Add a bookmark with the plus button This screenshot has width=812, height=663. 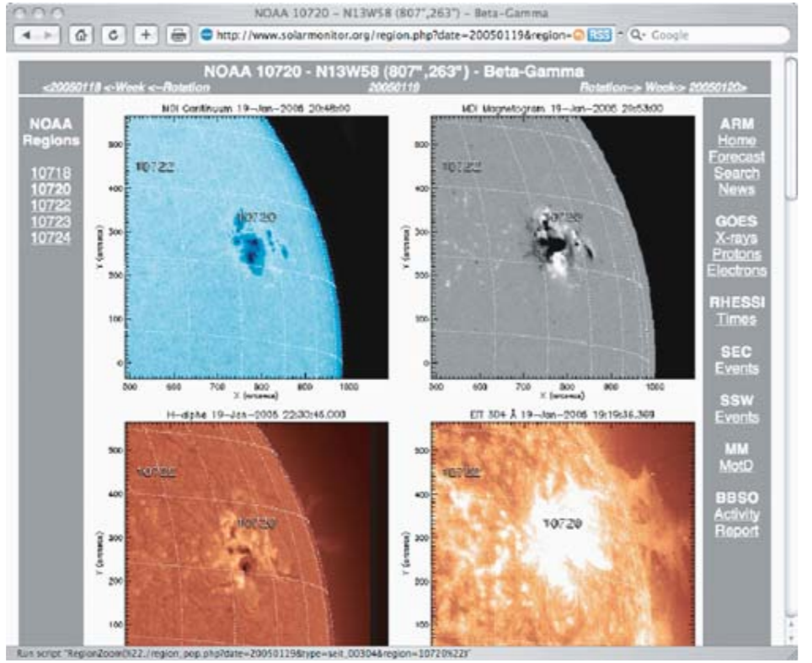(146, 35)
